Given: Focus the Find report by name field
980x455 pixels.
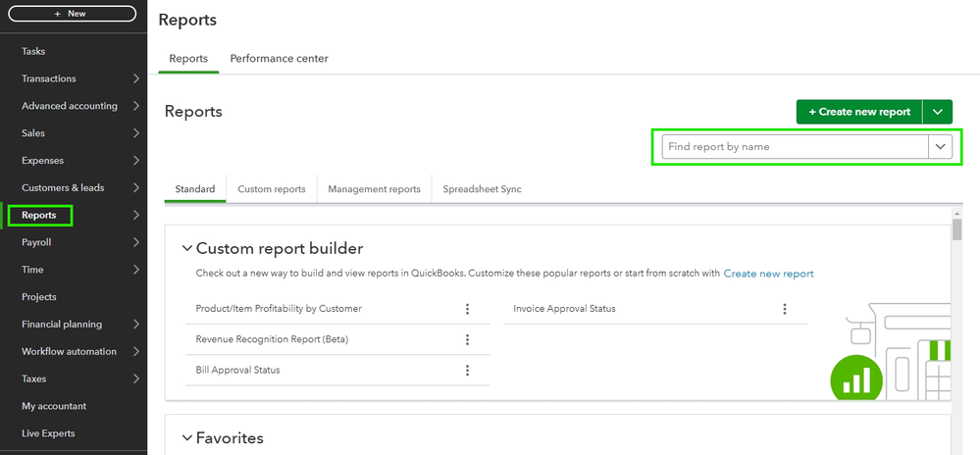Looking at the screenshot, I should click(795, 147).
